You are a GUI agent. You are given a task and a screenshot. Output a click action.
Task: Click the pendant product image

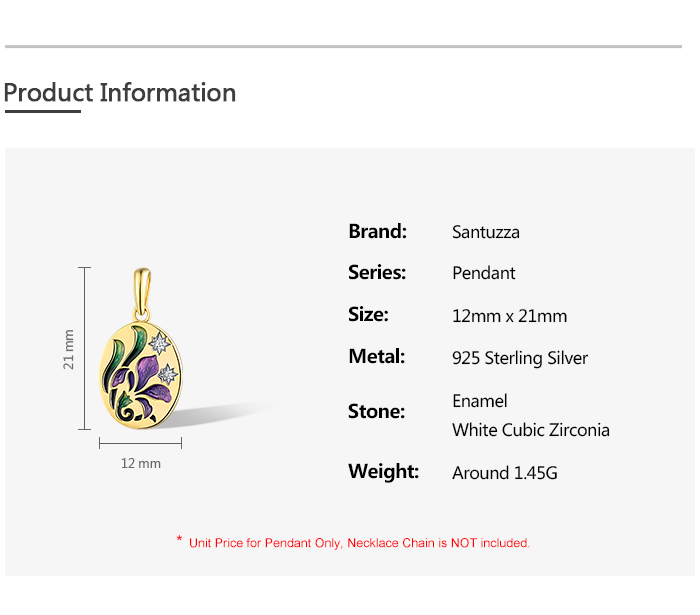[x=140, y=360]
